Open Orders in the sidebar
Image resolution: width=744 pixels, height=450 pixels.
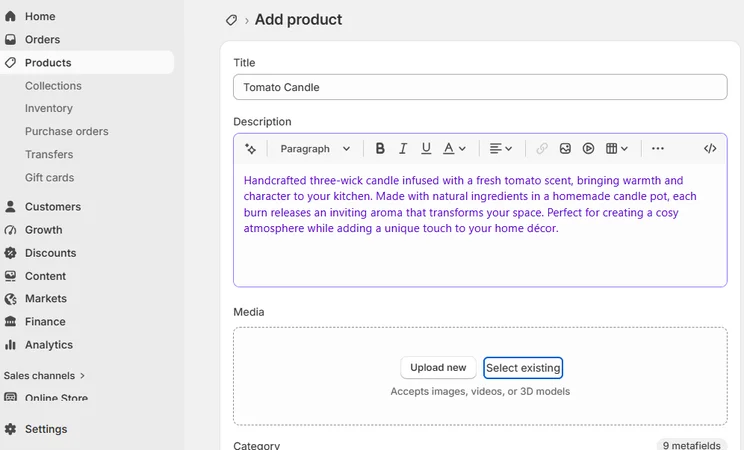(x=42, y=39)
